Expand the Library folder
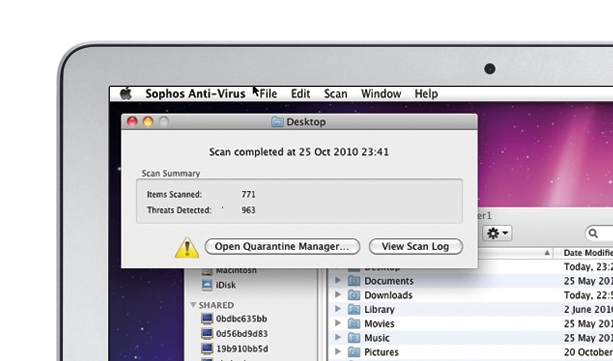Image resolution: width=613 pixels, height=361 pixels. tap(337, 309)
